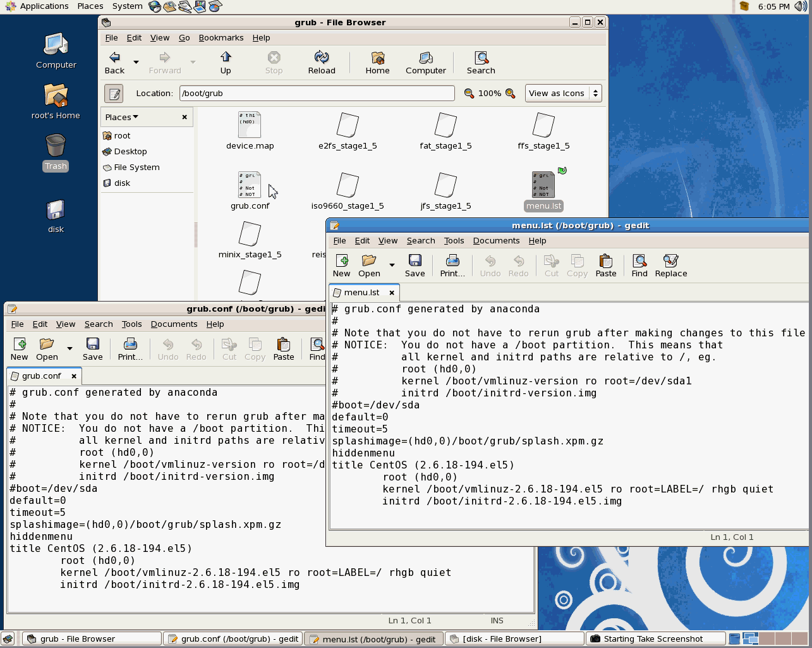Viewport: 812px width, 648px height.
Task: Select File System in Places sidebar
Action: click(x=131, y=167)
